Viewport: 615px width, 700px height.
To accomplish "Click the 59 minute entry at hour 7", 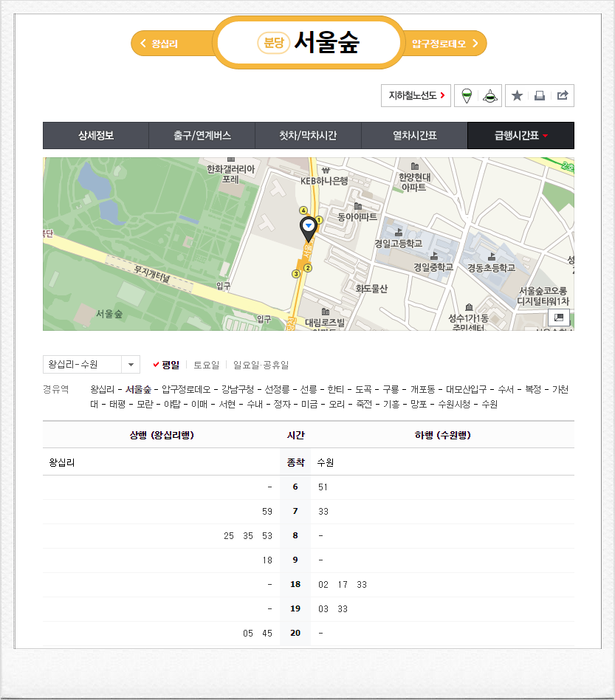I will [x=267, y=512].
